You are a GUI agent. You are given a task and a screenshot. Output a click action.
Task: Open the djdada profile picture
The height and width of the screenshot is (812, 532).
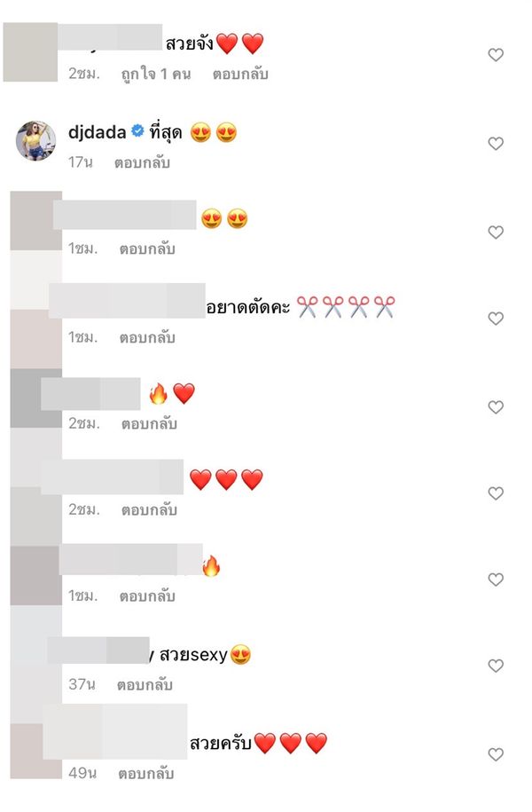click(35, 141)
